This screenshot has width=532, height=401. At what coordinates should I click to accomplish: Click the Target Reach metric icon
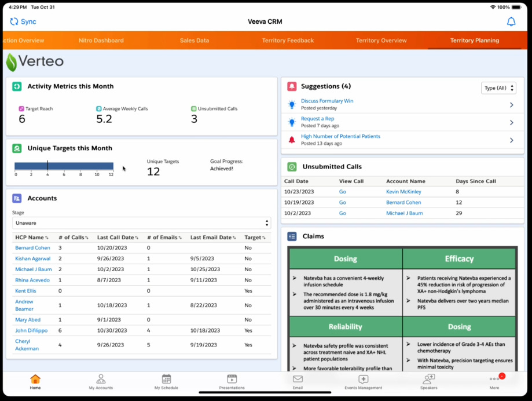(x=21, y=109)
